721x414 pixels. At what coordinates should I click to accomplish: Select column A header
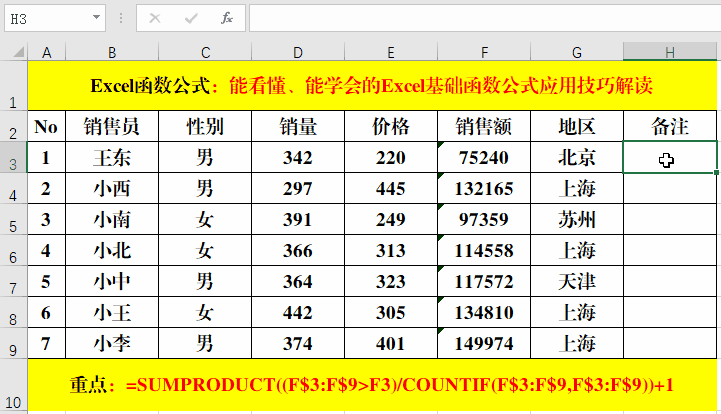(x=46, y=52)
